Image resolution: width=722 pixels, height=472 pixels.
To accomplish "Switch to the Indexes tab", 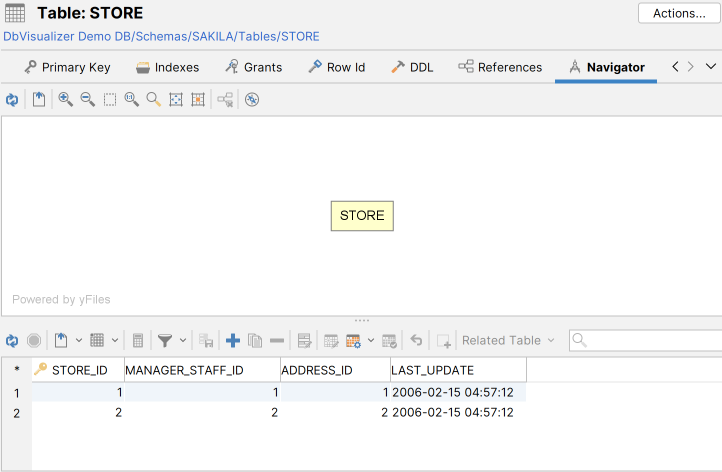I will pyautogui.click(x=168, y=67).
